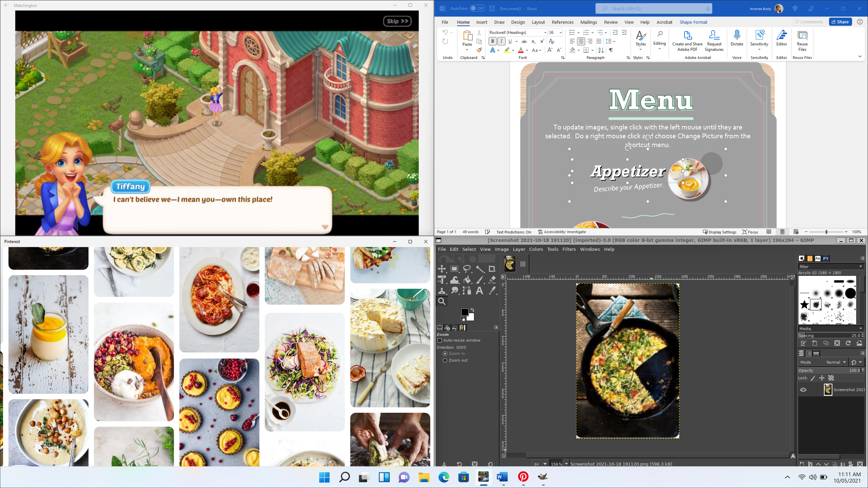The width and height of the screenshot is (868, 488).
Task: Click the Insert tab in Word
Action: [x=482, y=22]
